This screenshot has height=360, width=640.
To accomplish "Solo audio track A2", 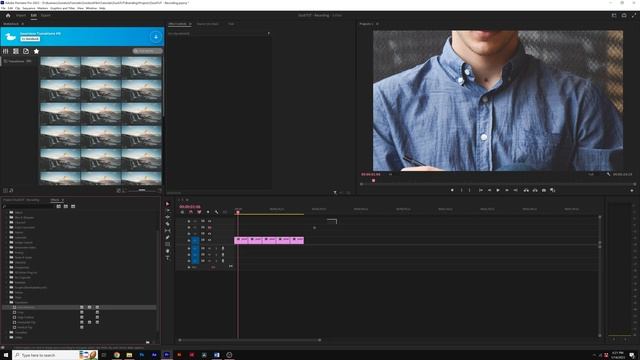I will tap(216, 254).
